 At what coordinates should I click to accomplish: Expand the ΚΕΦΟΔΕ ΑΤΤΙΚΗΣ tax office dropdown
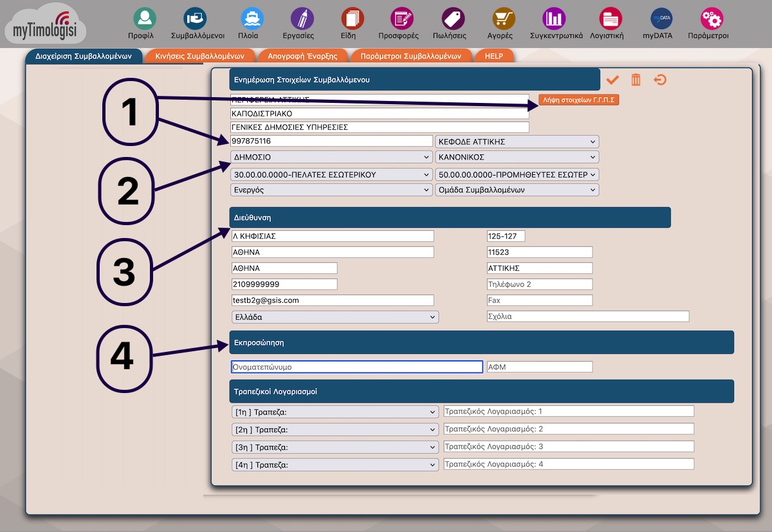[517, 142]
